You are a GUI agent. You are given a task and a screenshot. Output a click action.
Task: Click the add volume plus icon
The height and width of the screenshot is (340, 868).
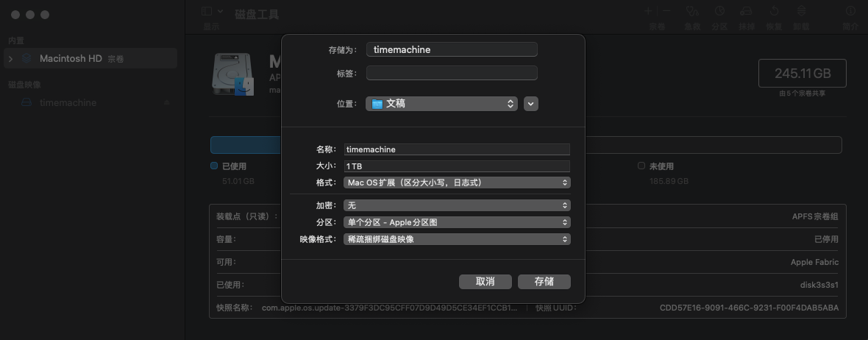pyautogui.click(x=649, y=11)
